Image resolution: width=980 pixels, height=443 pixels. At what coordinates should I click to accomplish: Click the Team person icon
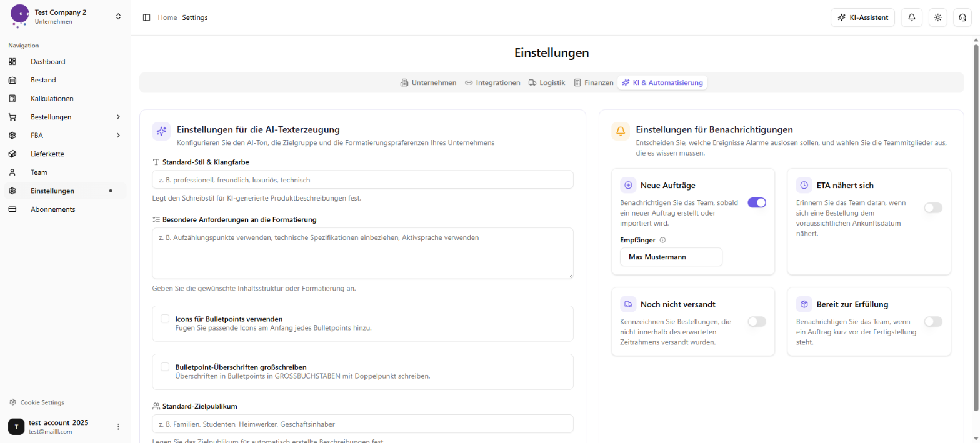coord(12,172)
